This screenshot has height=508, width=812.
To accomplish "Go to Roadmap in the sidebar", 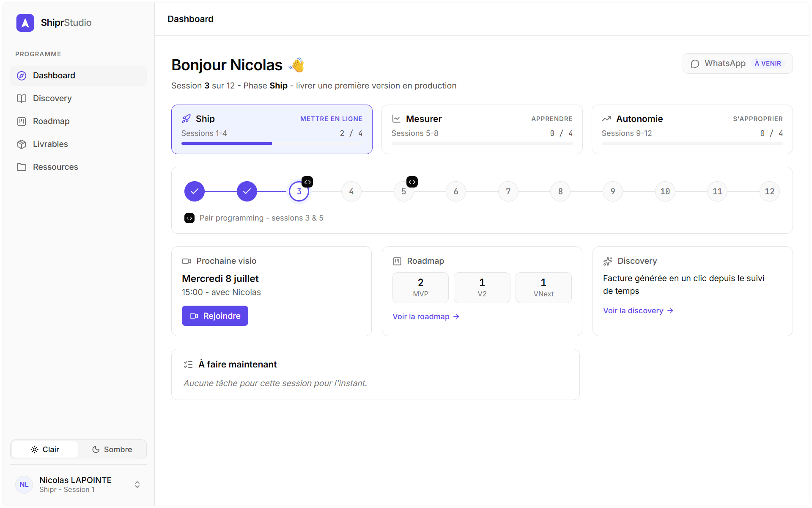I will pos(78,121).
